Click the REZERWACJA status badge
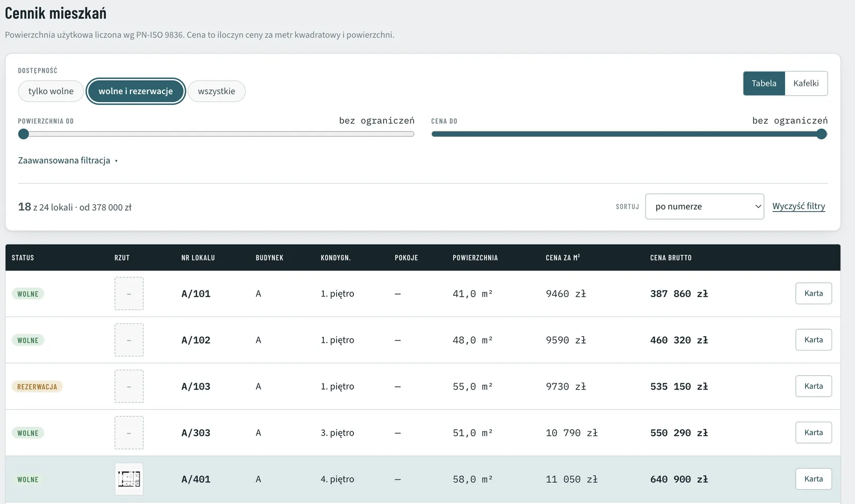 pyautogui.click(x=37, y=386)
